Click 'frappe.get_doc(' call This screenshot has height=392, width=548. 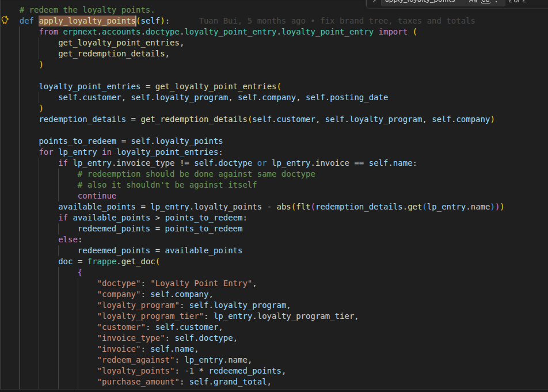124,261
